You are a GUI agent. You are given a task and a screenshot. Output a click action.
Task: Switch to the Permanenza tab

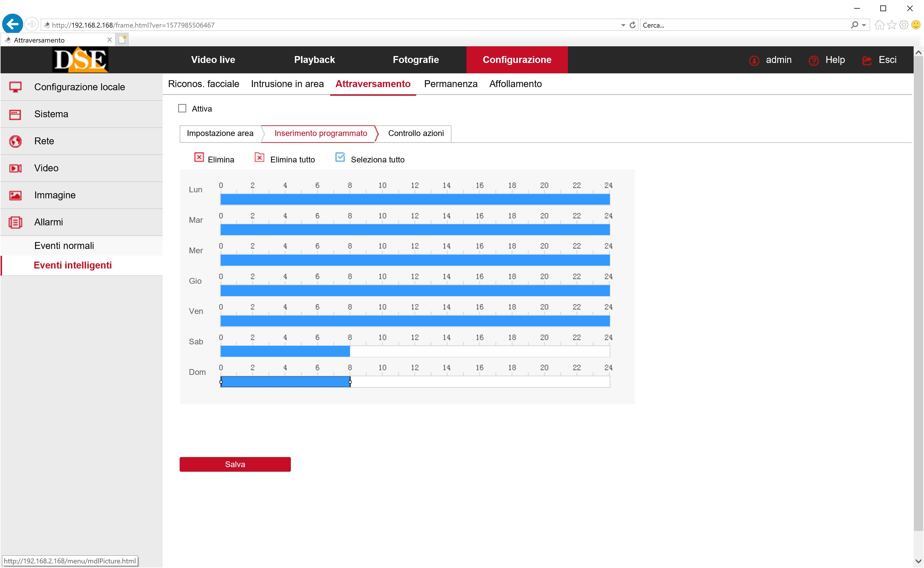coord(450,84)
